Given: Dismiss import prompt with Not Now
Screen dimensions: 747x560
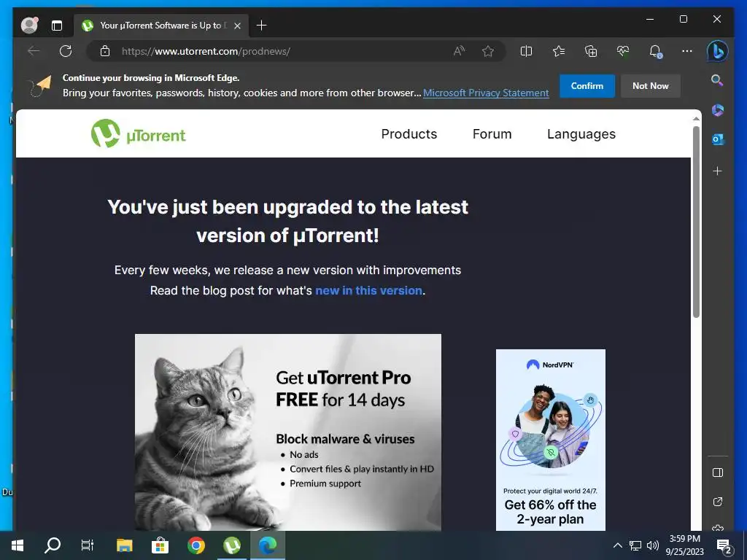Looking at the screenshot, I should tap(650, 86).
